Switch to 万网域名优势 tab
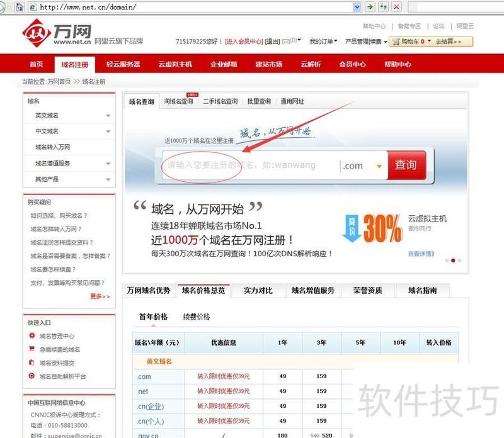 (x=149, y=291)
